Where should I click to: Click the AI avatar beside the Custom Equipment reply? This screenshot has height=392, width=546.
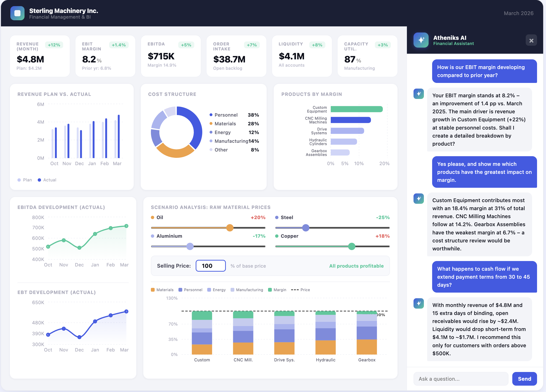coord(419,199)
